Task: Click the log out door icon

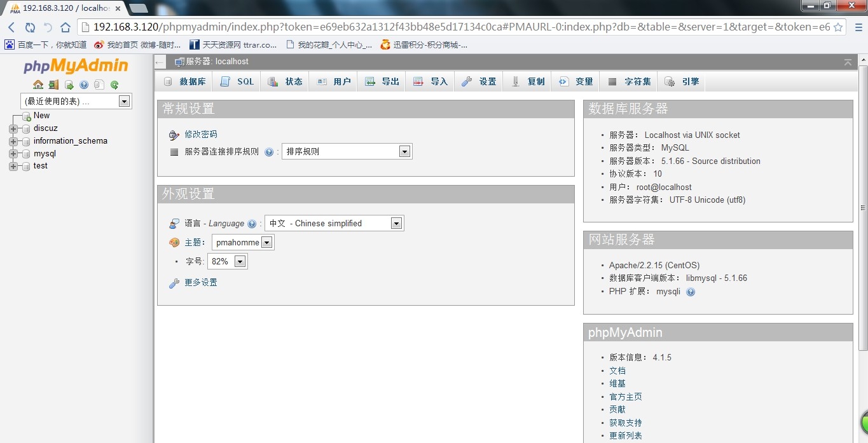Action: [53, 85]
